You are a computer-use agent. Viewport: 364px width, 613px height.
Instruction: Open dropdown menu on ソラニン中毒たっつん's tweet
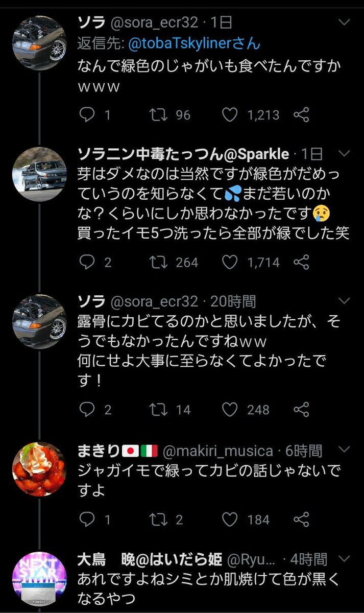click(345, 154)
